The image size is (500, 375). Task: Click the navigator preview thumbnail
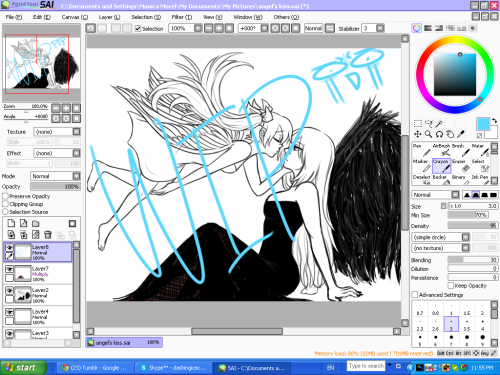42,63
